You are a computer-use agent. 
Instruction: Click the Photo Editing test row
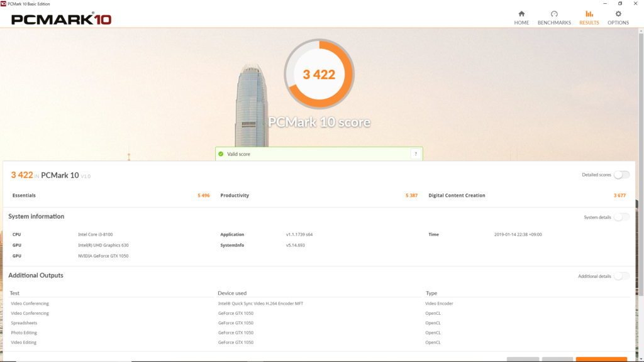coord(24,332)
